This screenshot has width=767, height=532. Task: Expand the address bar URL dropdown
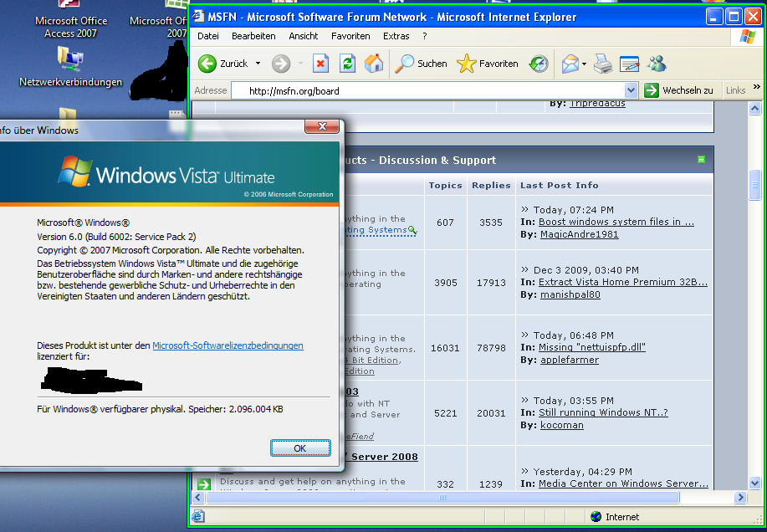pos(631,90)
